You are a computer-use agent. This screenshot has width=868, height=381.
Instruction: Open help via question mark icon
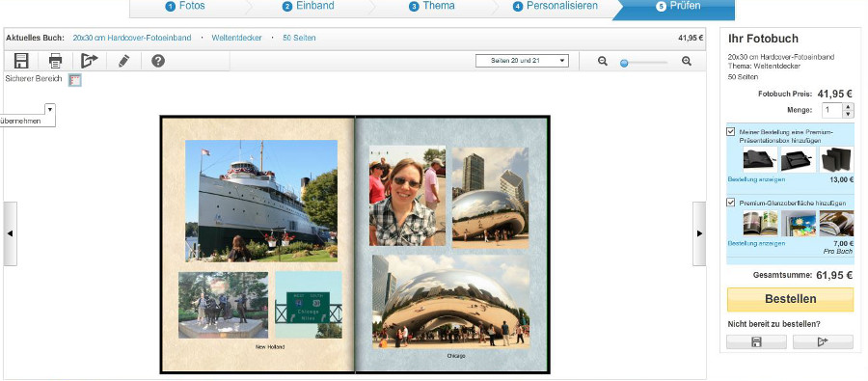[x=158, y=61]
